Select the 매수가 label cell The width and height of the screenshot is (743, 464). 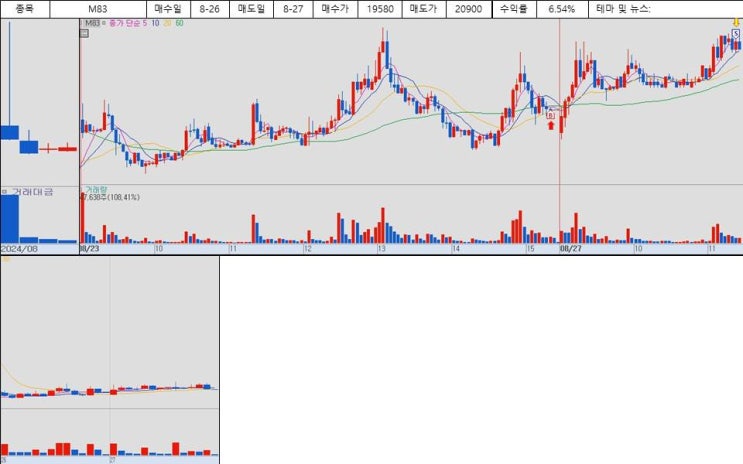point(335,9)
